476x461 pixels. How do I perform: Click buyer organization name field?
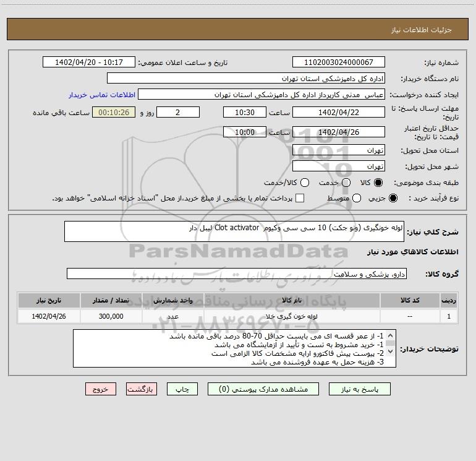coord(246,78)
